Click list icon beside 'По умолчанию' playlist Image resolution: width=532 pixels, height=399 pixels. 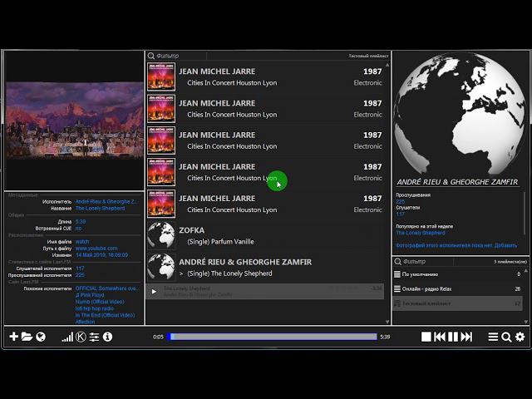click(397, 274)
